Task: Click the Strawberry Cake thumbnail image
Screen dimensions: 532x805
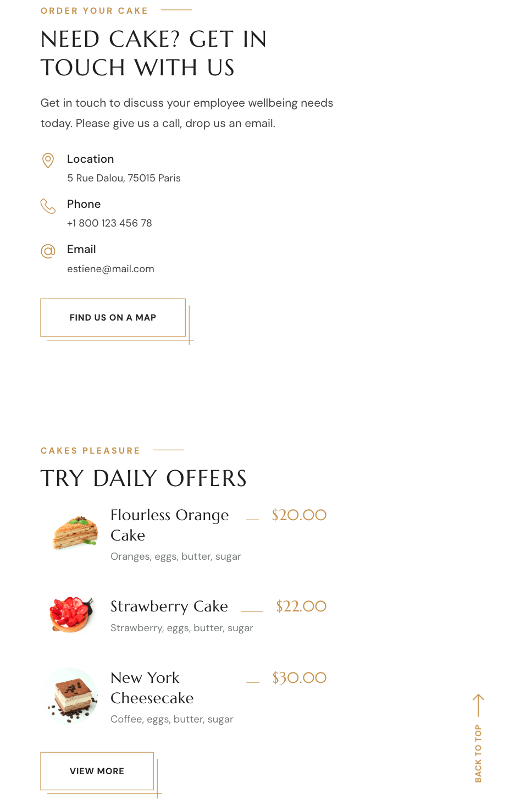Action: (71, 614)
